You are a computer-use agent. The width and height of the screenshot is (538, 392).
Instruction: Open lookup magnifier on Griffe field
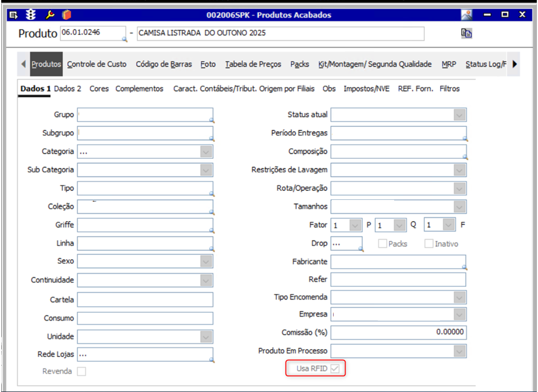(212, 231)
